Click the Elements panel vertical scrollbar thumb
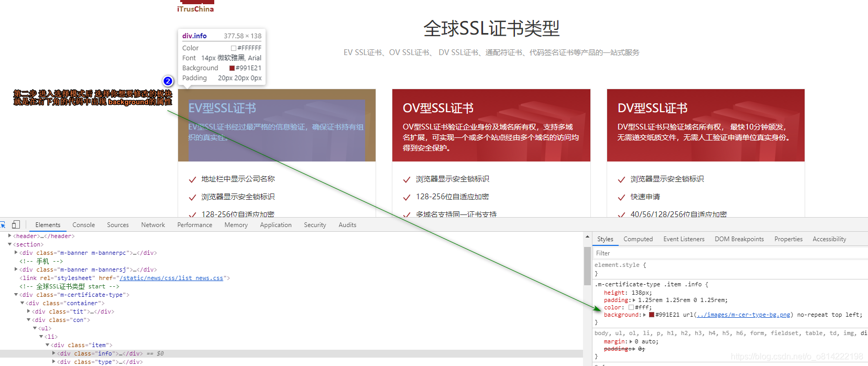 tap(587, 266)
